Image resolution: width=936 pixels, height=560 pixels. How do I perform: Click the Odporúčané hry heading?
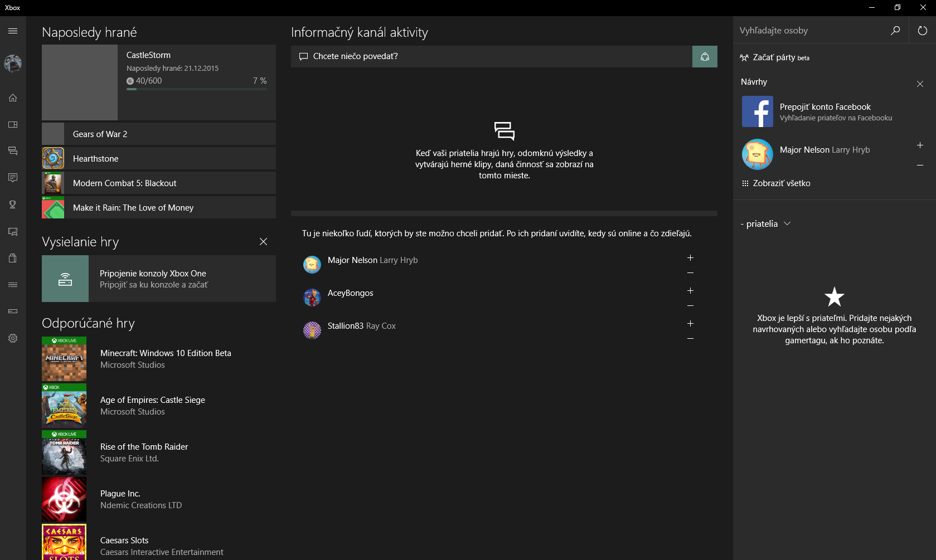[x=88, y=323]
